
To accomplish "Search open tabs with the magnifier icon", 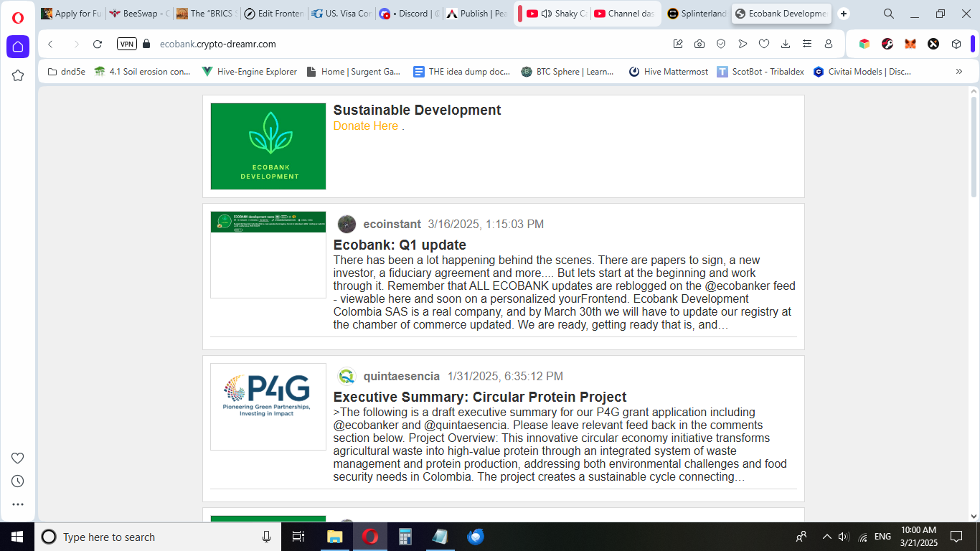I will coord(889,14).
